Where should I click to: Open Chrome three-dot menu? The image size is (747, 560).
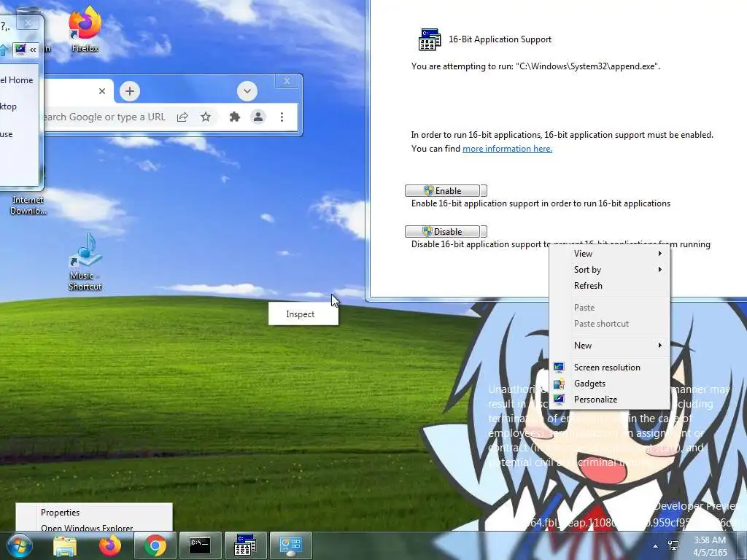[x=282, y=117]
